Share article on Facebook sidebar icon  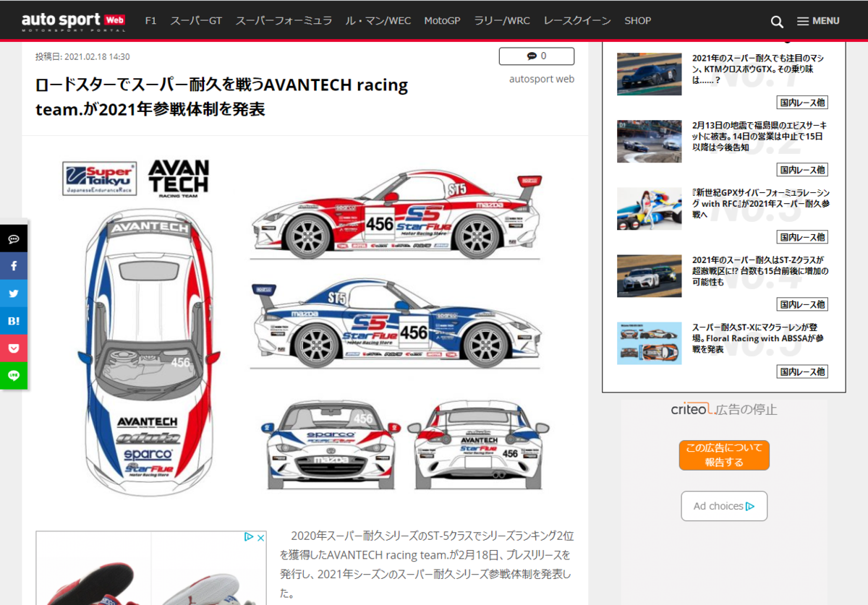14,267
